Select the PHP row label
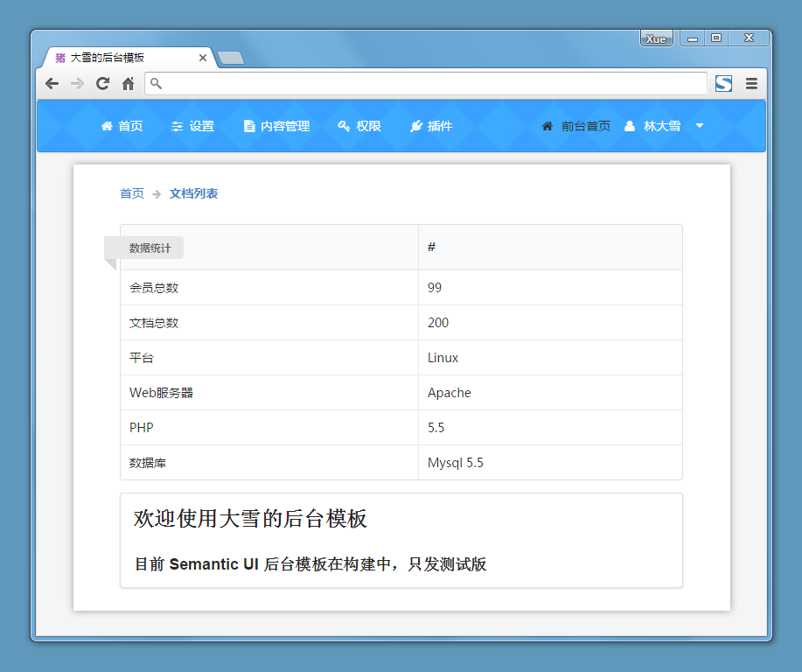The height and width of the screenshot is (672, 802). coord(141,428)
